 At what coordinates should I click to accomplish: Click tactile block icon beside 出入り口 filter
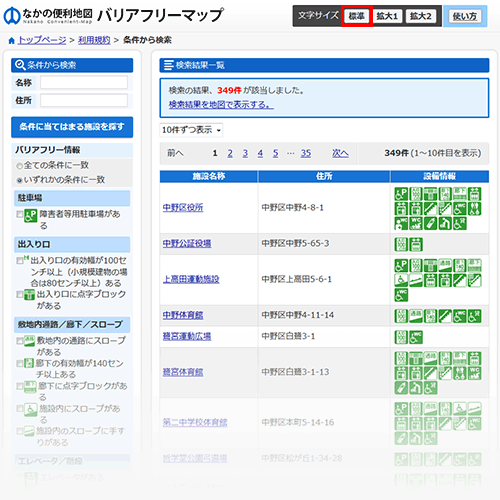point(29,295)
